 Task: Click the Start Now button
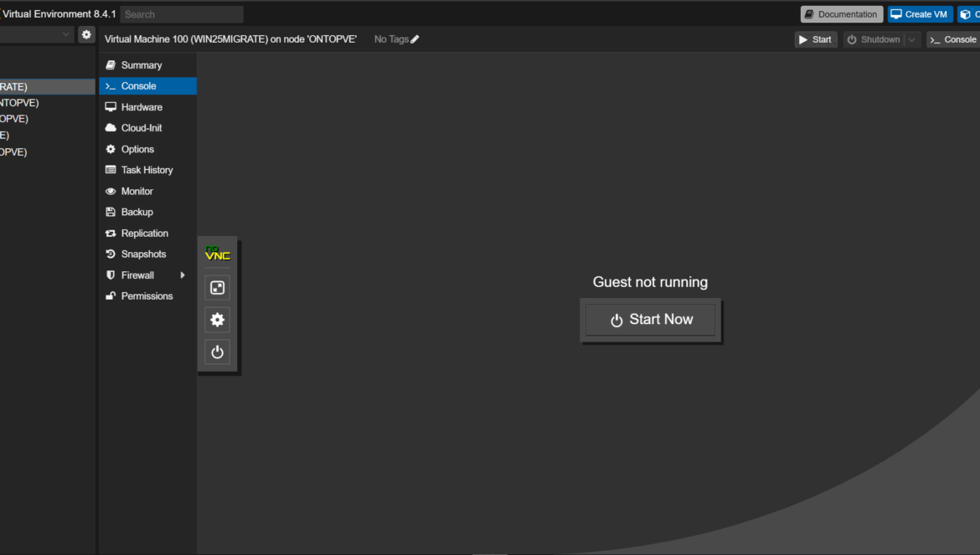(651, 320)
